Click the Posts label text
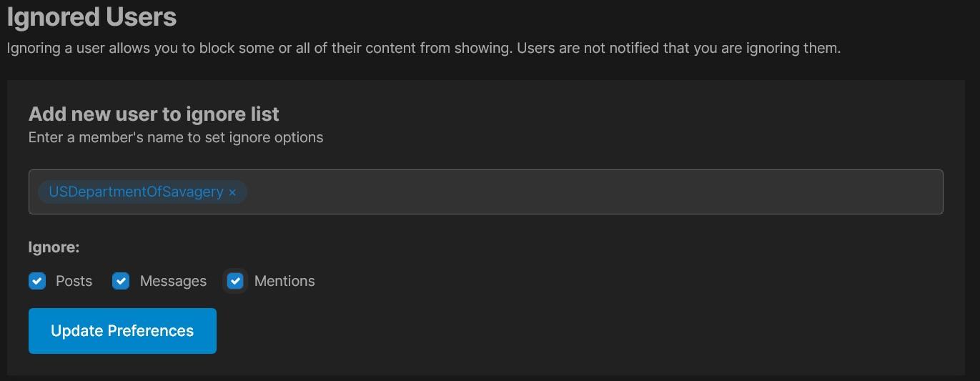Screen dimensions: 980x381 tap(74, 281)
